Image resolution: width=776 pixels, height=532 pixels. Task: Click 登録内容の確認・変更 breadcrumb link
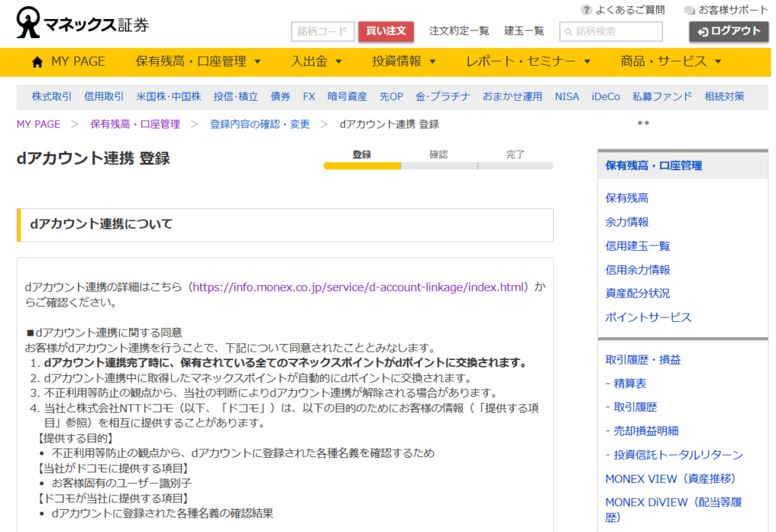pyautogui.click(x=259, y=124)
